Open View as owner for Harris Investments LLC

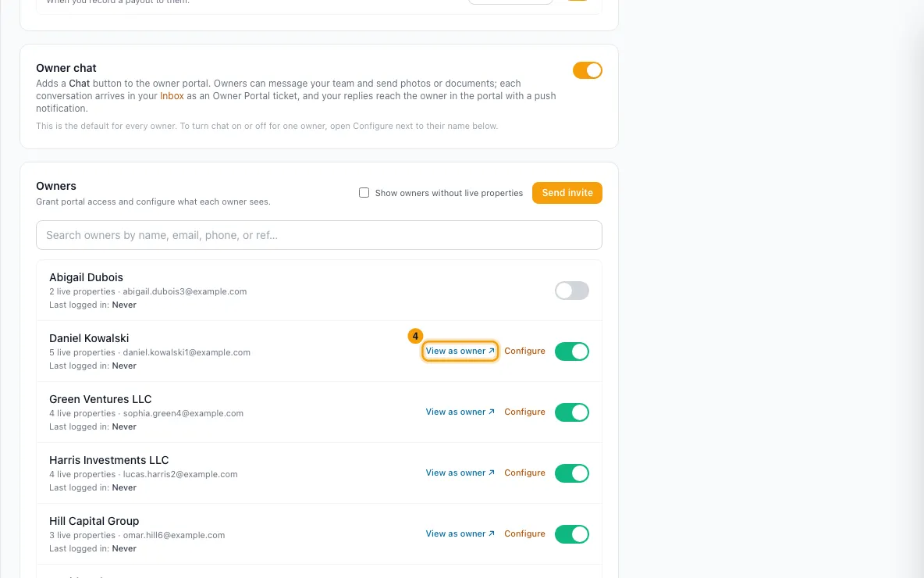[460, 473]
